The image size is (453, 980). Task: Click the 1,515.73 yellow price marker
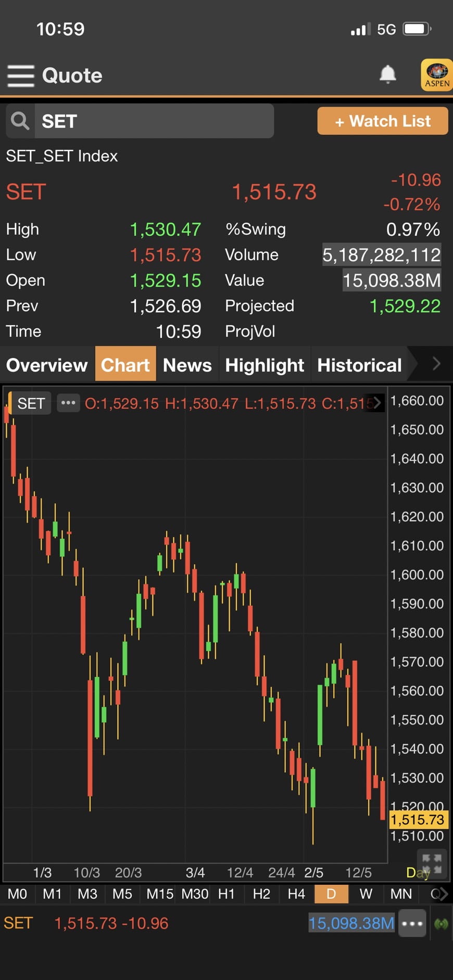417,820
